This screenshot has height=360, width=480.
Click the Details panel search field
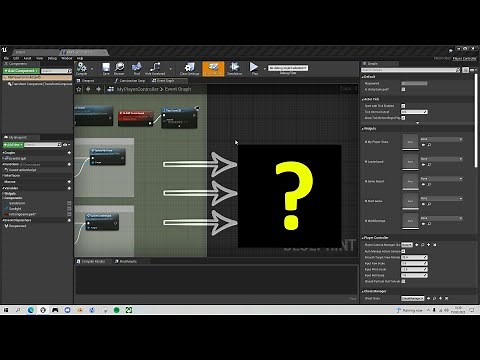click(411, 70)
